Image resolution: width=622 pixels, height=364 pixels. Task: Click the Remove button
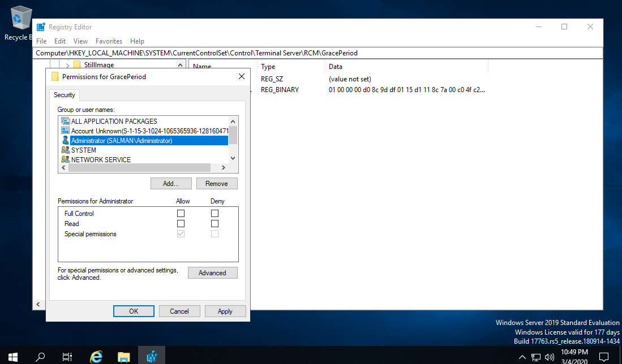coord(217,183)
